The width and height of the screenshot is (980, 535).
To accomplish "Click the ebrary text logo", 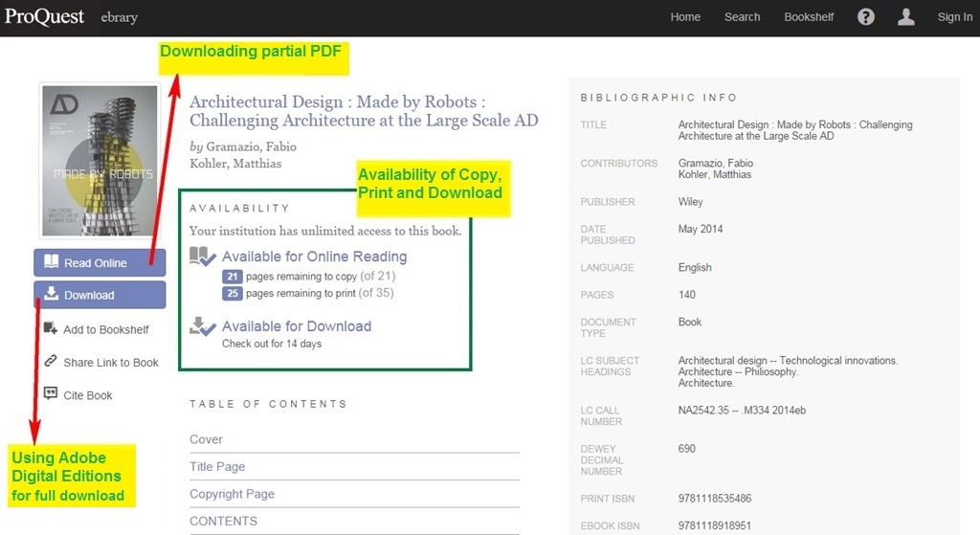I will (x=119, y=17).
